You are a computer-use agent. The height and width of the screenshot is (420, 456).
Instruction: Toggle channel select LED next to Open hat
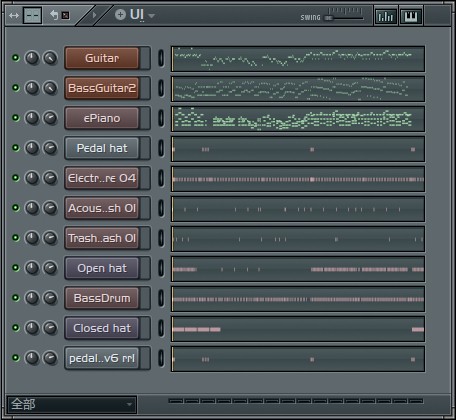tap(161, 268)
